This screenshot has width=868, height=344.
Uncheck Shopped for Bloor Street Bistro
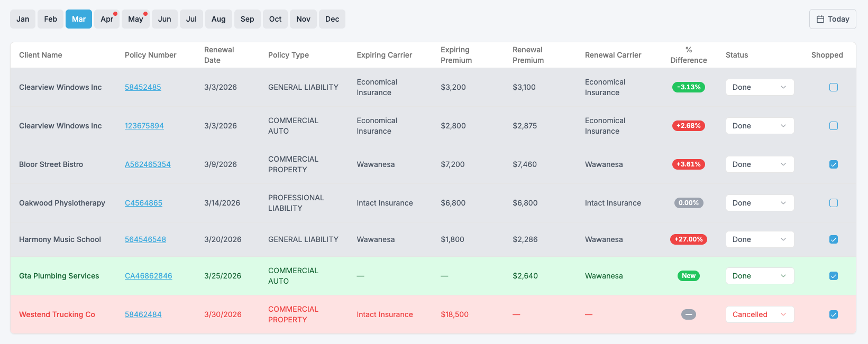[833, 164]
